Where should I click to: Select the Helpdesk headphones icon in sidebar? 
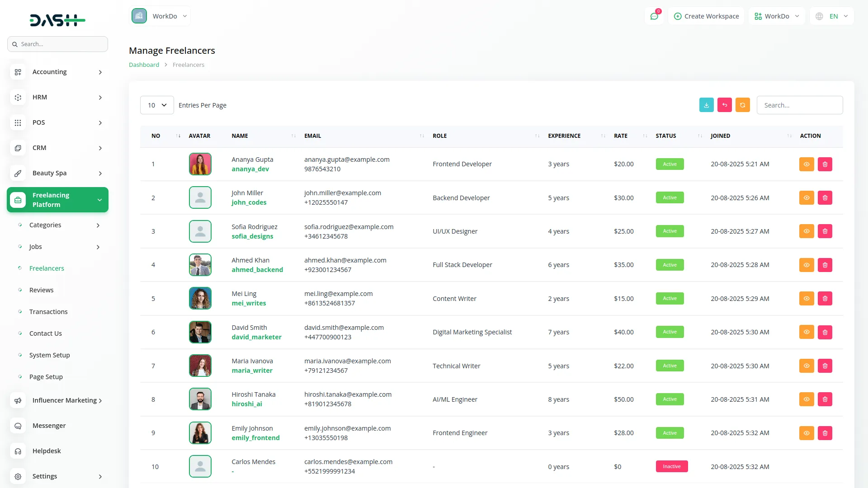(18, 451)
